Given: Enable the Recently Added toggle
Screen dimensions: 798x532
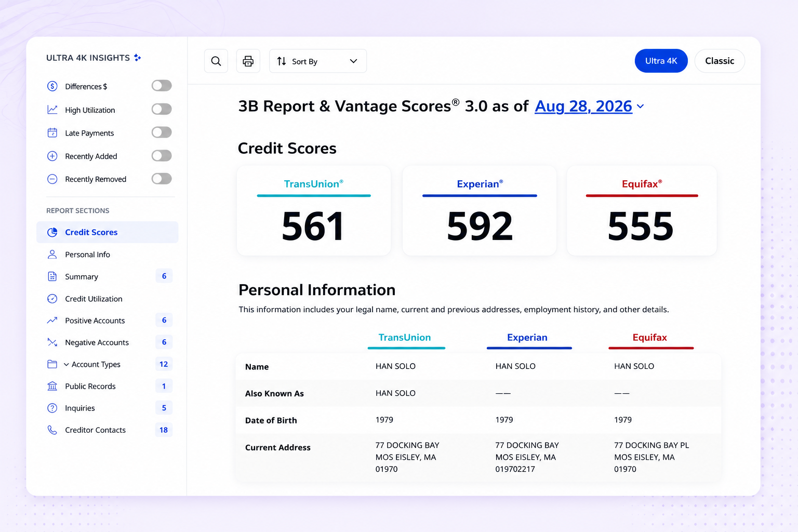Looking at the screenshot, I should (162, 156).
